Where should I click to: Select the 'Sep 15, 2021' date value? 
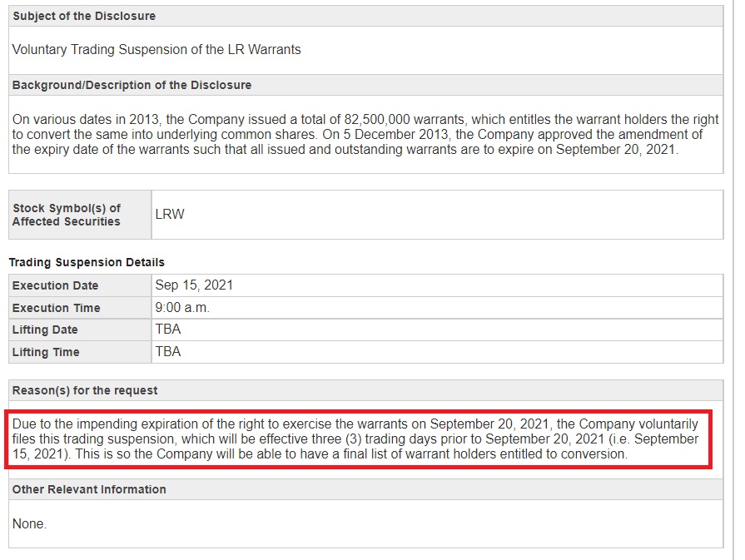pyautogui.click(x=194, y=285)
